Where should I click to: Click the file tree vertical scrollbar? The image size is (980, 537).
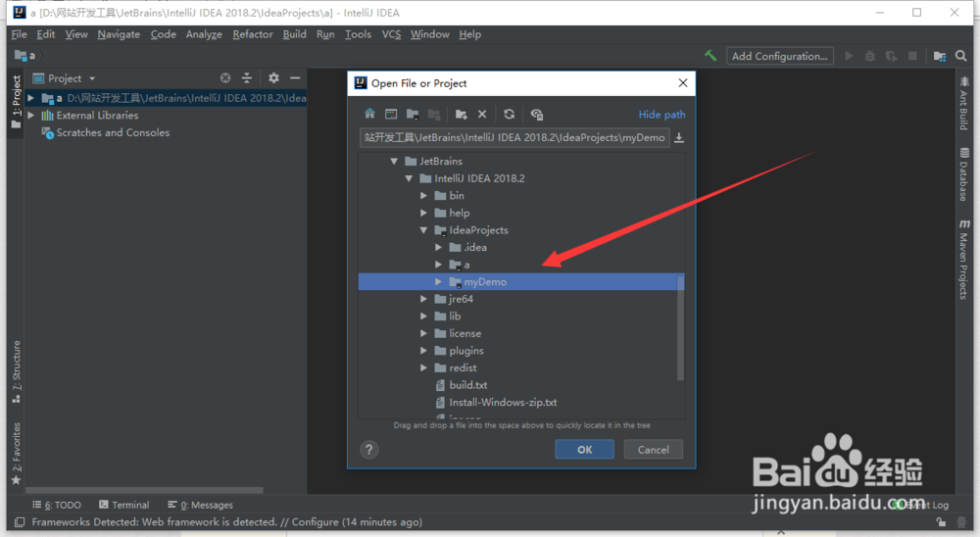pyautogui.click(x=681, y=328)
